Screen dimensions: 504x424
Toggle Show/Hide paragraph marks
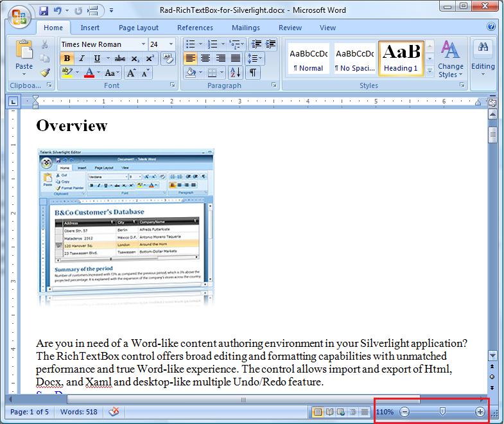[x=253, y=73]
